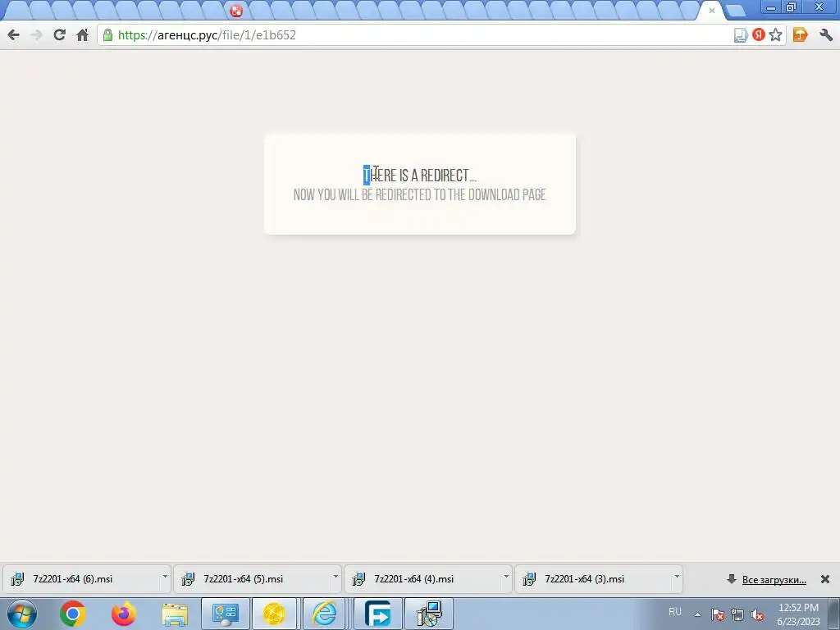Open the wrench settings menu
The width and height of the screenshot is (840, 630).
point(826,35)
